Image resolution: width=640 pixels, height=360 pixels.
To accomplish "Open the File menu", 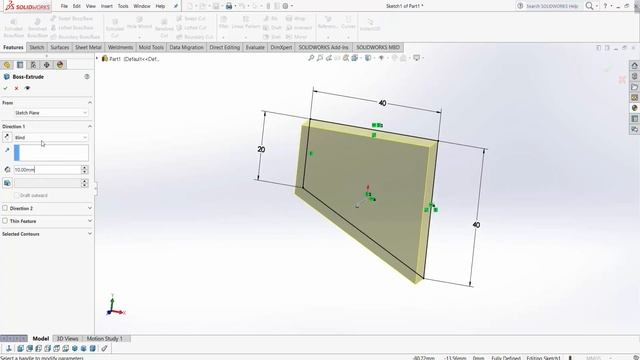I will click(x=64, y=6).
